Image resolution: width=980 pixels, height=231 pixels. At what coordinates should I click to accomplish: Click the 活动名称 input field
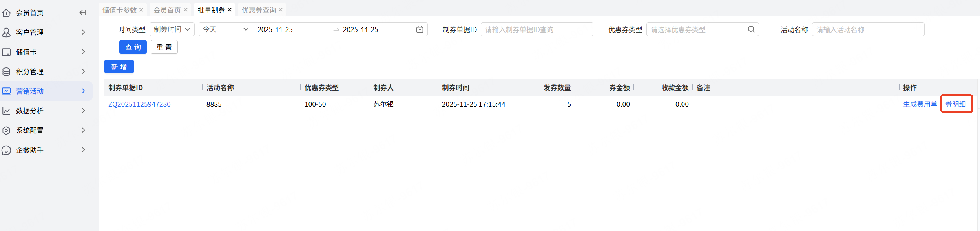(x=868, y=29)
